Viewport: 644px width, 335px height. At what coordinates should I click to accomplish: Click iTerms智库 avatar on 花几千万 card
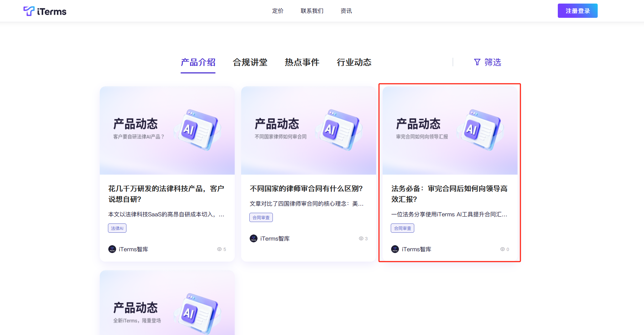pyautogui.click(x=112, y=249)
